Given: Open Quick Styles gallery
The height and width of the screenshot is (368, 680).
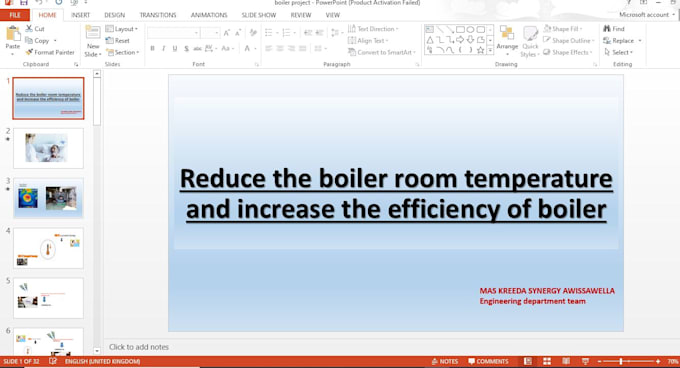Looking at the screenshot, I should coord(530,42).
